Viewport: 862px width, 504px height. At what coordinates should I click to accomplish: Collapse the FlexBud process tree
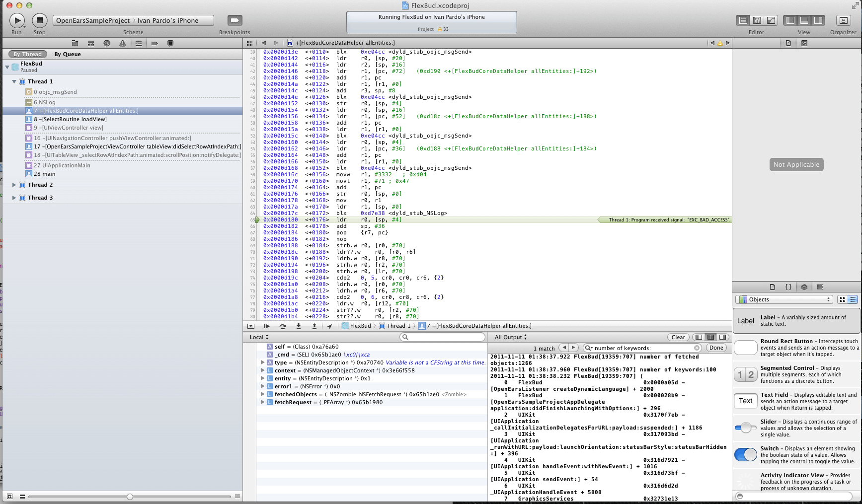click(7, 67)
